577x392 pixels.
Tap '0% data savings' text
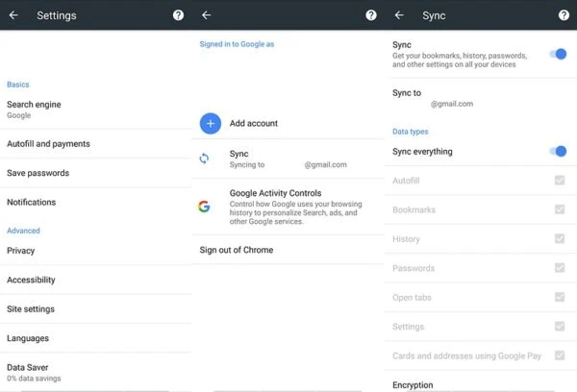pos(34,379)
